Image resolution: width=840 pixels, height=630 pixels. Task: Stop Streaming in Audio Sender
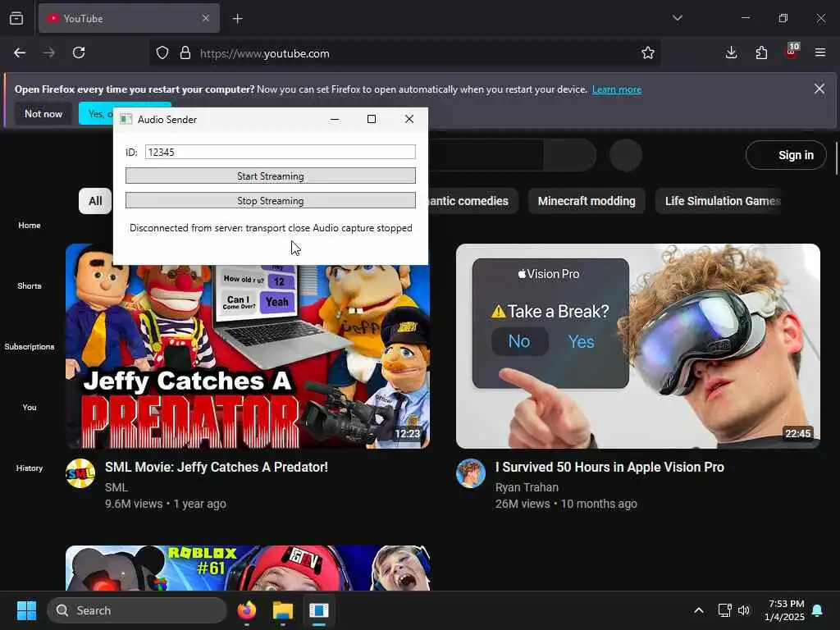(x=271, y=200)
